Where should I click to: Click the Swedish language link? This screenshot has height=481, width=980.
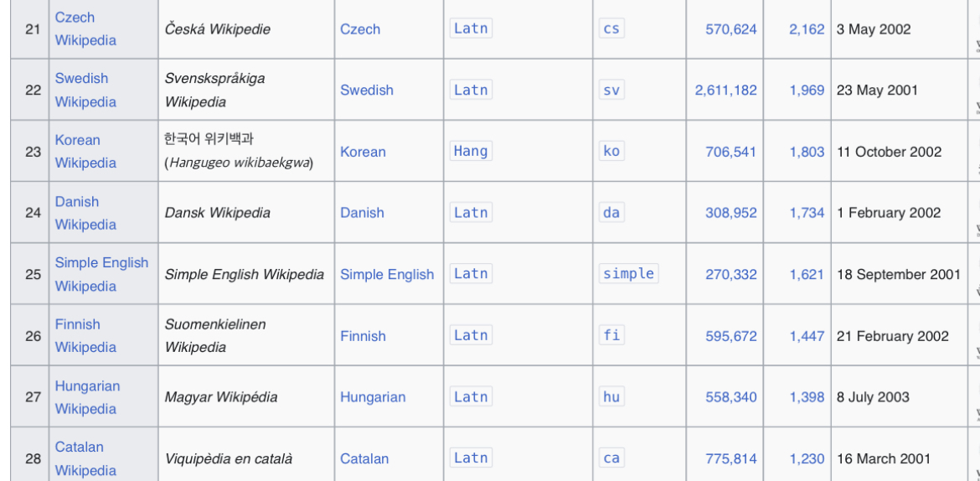tap(366, 91)
